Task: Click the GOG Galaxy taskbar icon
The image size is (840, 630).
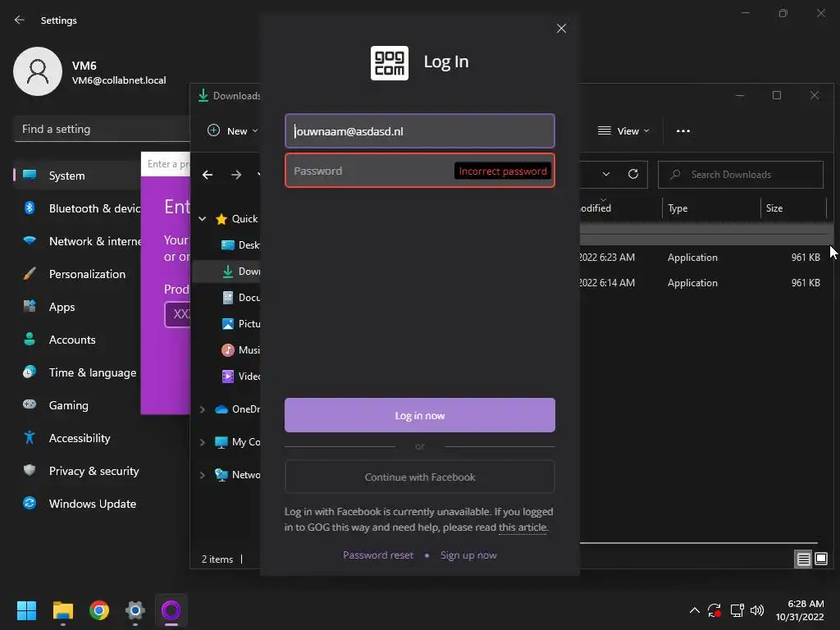Action: pos(171,610)
